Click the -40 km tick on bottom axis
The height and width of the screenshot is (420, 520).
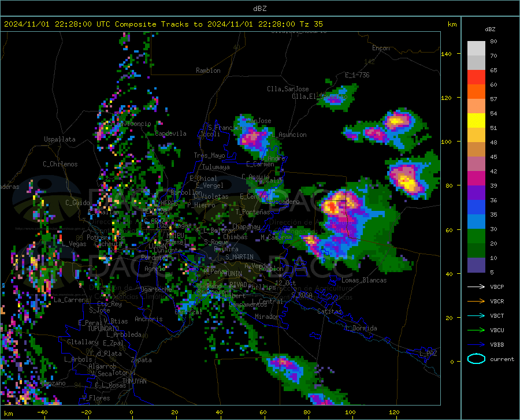(42, 412)
